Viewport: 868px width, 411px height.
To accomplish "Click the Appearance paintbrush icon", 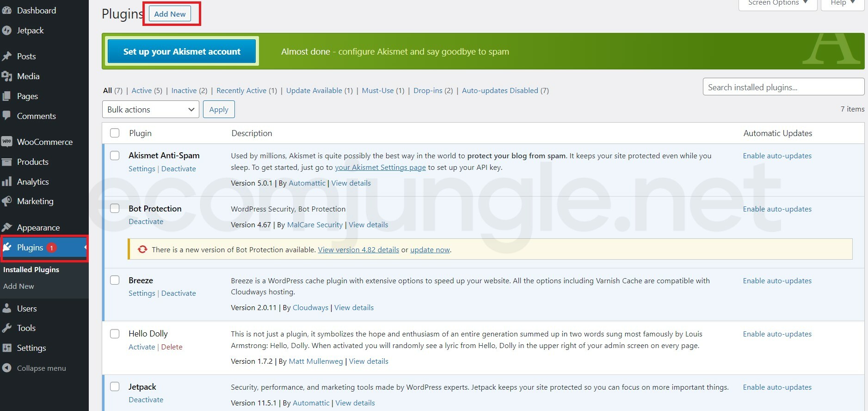I will click(6, 227).
